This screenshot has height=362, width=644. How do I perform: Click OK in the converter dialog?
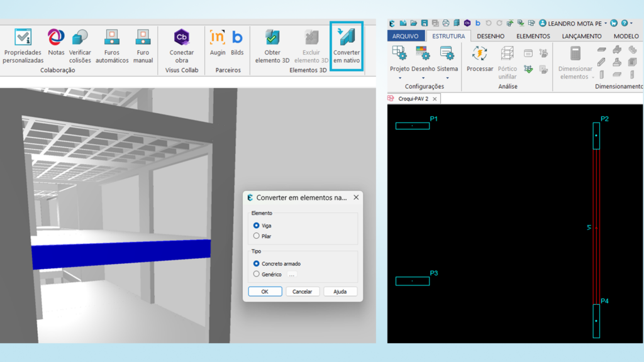(x=265, y=292)
